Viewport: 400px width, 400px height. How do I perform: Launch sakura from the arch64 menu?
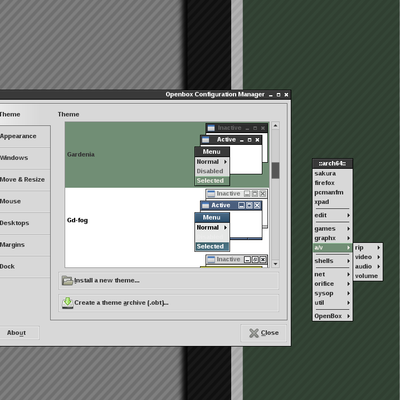tap(332, 173)
